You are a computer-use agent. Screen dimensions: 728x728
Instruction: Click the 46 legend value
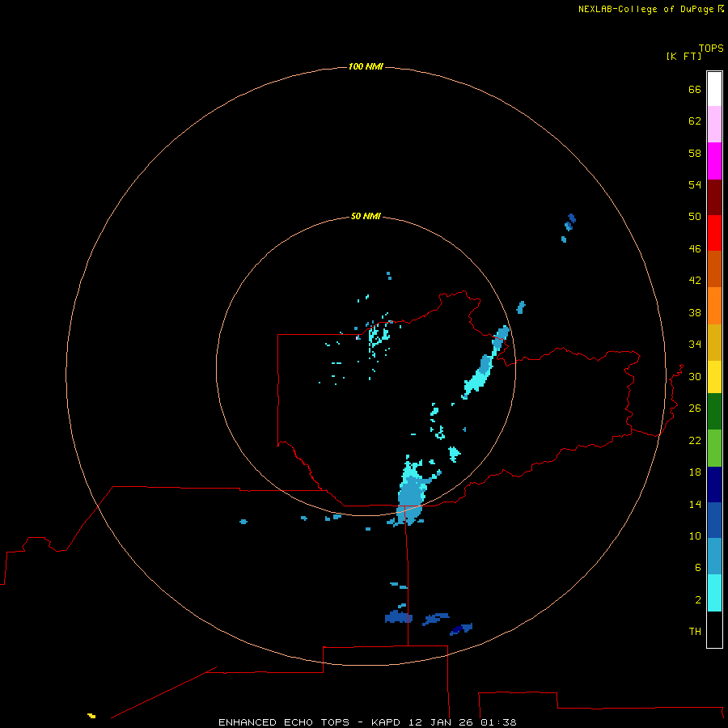pyautogui.click(x=695, y=249)
